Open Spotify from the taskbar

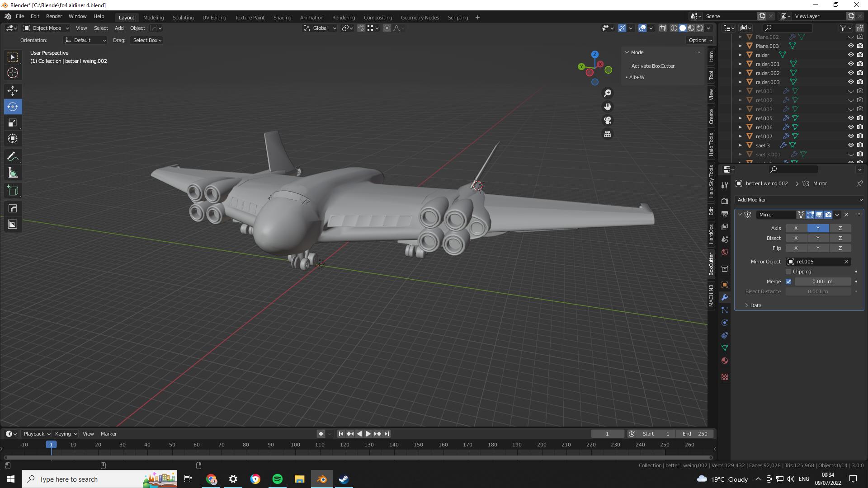tap(278, 479)
